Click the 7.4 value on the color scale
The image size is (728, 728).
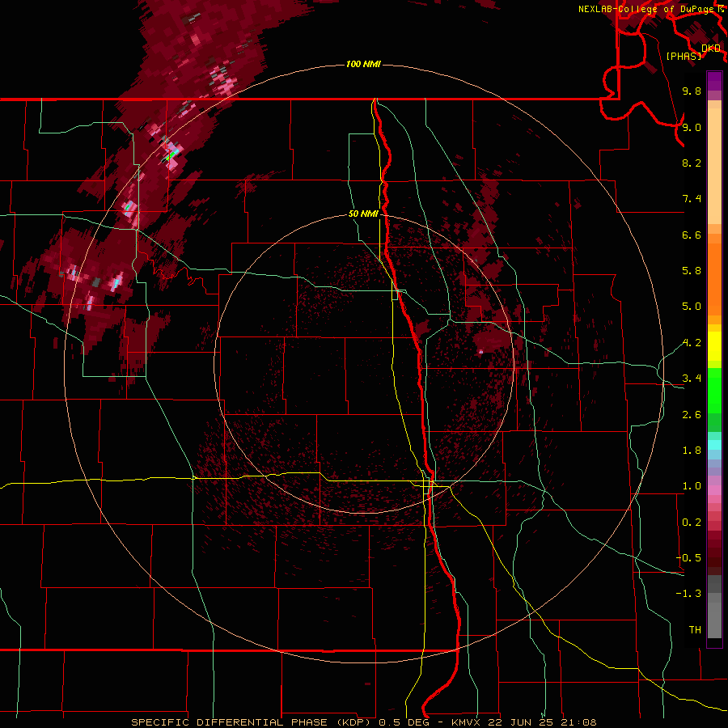point(692,199)
